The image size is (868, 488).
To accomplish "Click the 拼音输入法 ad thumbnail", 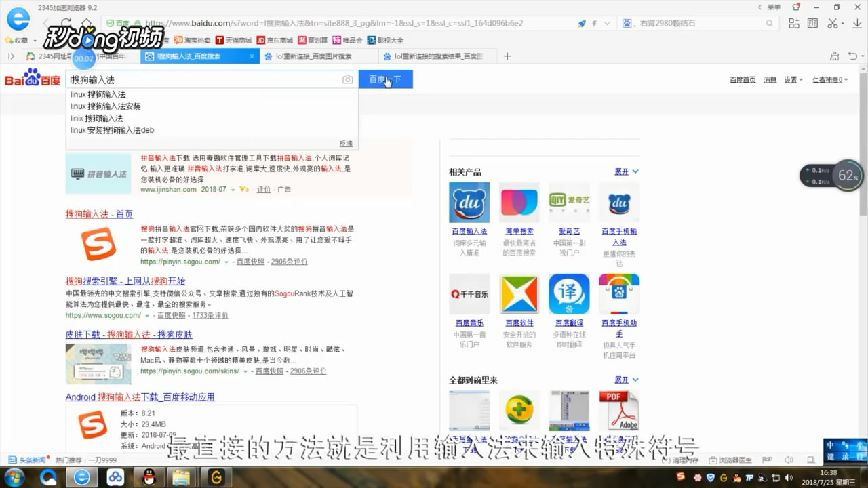I will [x=98, y=174].
